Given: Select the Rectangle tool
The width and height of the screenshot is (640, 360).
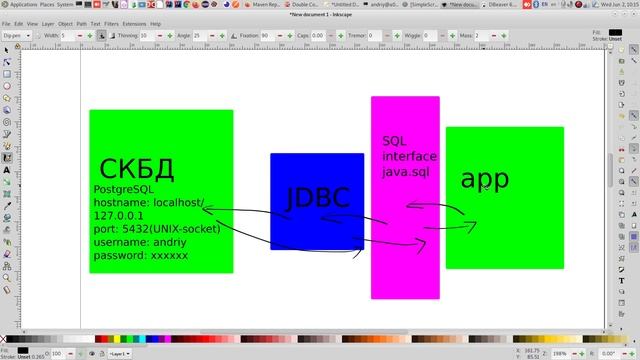Looking at the screenshot, I should pos(7,74).
